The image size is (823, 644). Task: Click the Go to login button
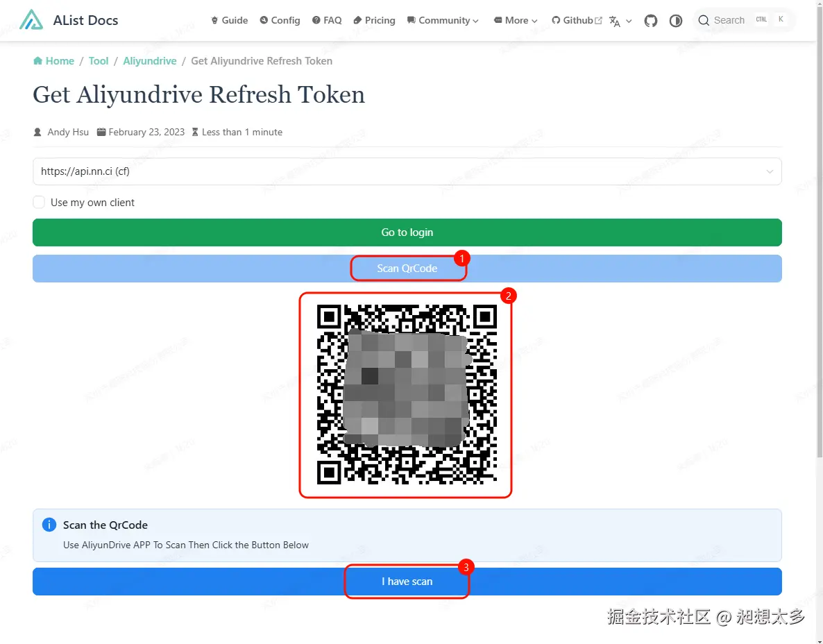pyautogui.click(x=407, y=232)
